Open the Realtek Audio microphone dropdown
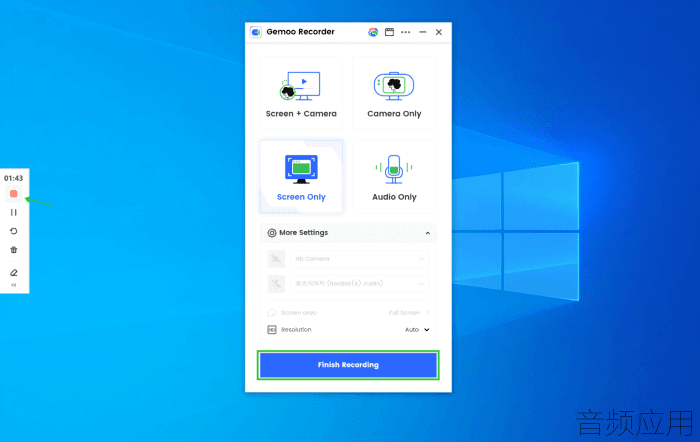 click(359, 284)
